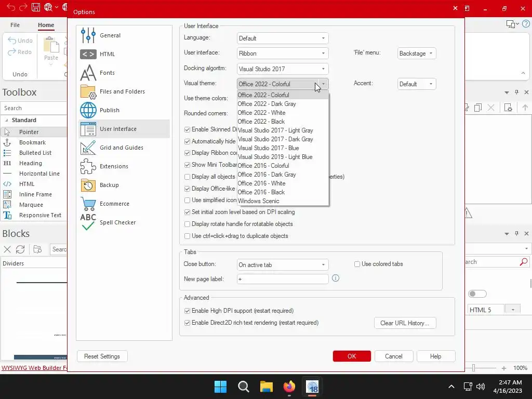Choose Office 2022 - White theme
This screenshot has height=399, width=532.
pyautogui.click(x=283, y=113)
